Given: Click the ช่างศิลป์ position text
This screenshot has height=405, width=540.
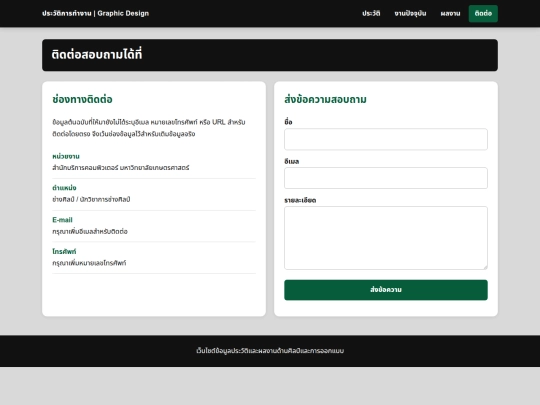Looking at the screenshot, I should tap(91, 199).
